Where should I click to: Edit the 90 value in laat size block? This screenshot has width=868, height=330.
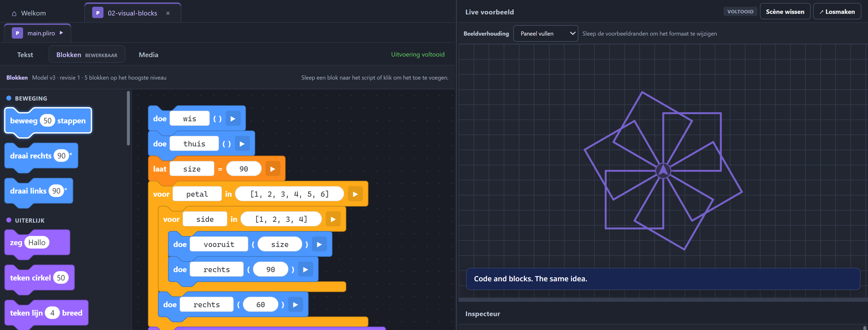[x=244, y=169]
